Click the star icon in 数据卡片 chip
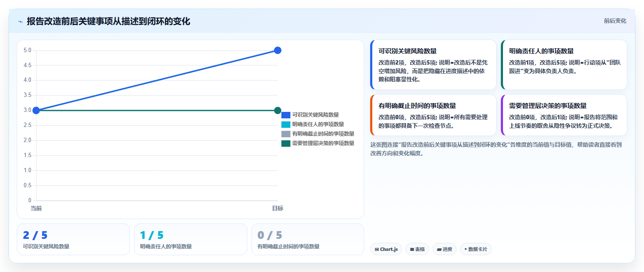This screenshot has height=272, width=644. pos(466,249)
